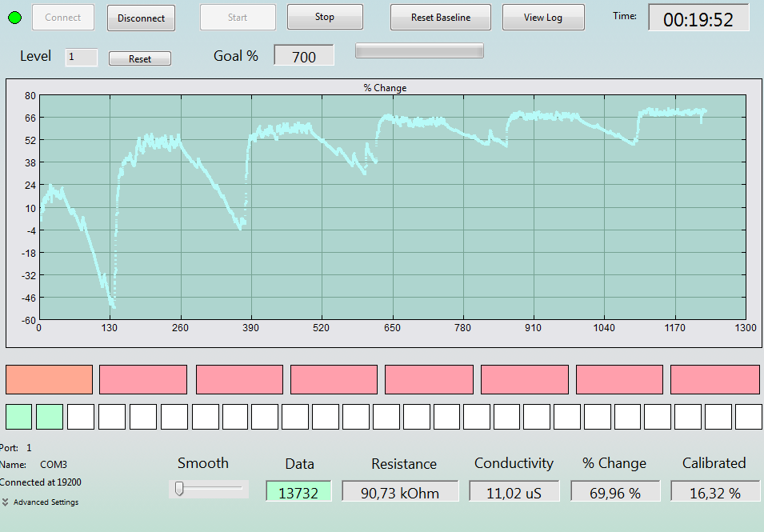Click the first green small square

coord(19,417)
